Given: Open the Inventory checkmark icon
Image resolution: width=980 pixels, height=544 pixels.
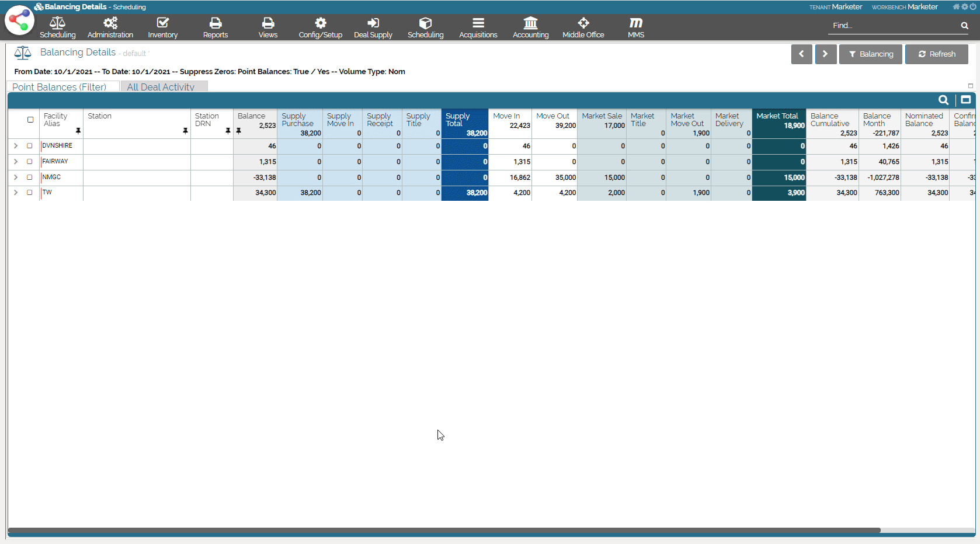Looking at the screenshot, I should point(162,23).
